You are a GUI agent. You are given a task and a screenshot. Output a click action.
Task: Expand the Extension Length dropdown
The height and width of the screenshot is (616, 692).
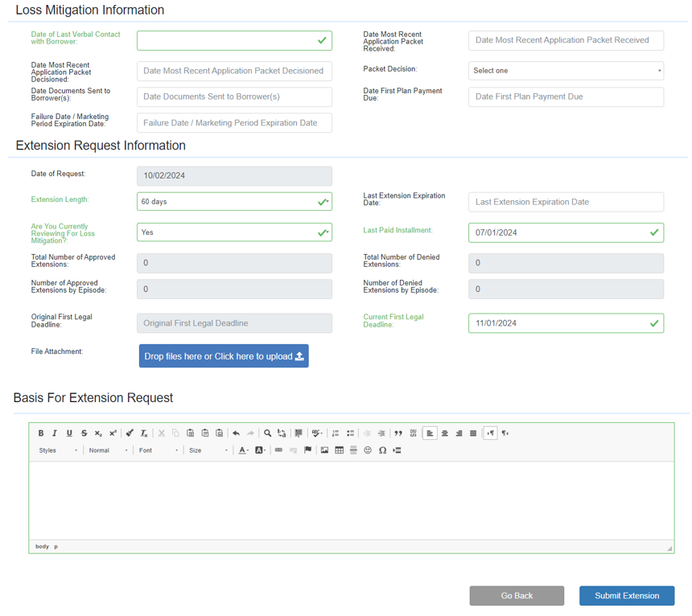point(234,202)
